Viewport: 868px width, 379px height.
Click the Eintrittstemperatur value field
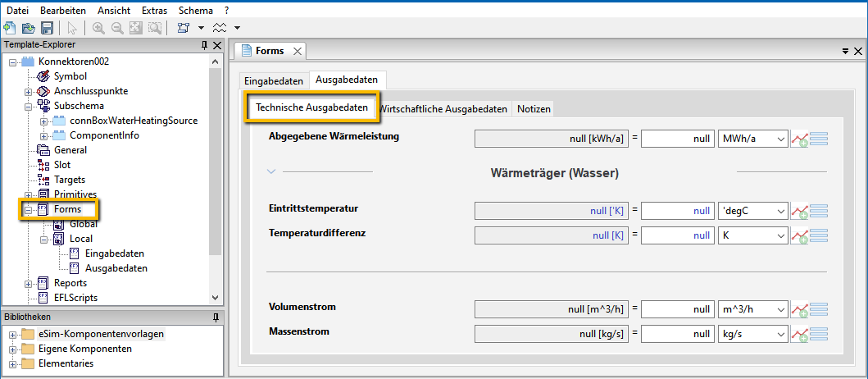[678, 211]
